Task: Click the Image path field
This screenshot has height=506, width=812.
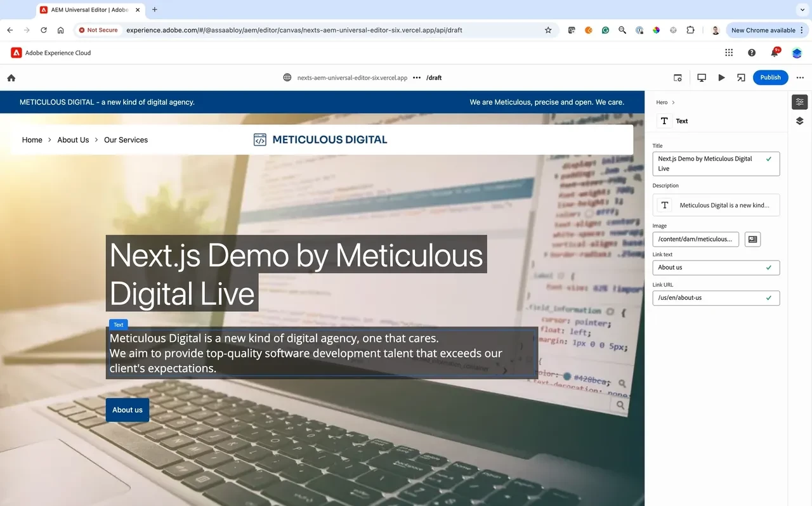Action: (x=696, y=239)
